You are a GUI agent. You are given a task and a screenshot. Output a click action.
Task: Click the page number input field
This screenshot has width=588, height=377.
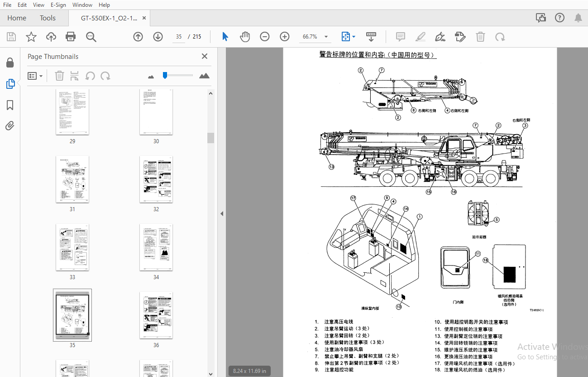(179, 37)
